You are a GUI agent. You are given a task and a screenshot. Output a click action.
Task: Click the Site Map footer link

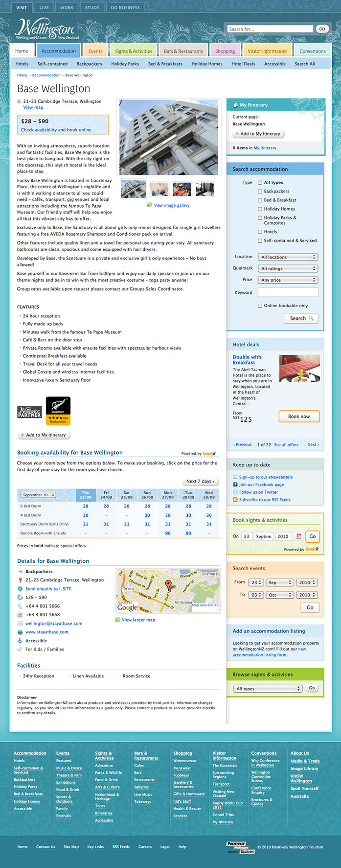pyautogui.click(x=71, y=846)
